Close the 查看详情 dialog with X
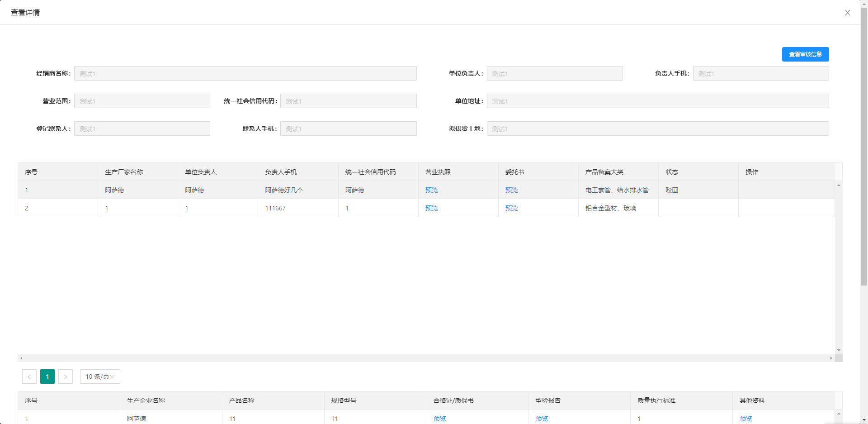868x424 pixels. (x=848, y=13)
